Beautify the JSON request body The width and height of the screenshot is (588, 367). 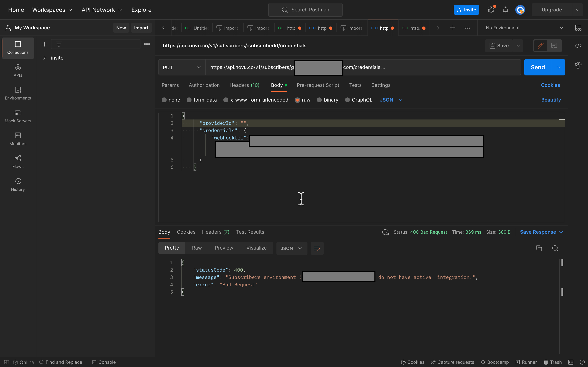click(551, 100)
